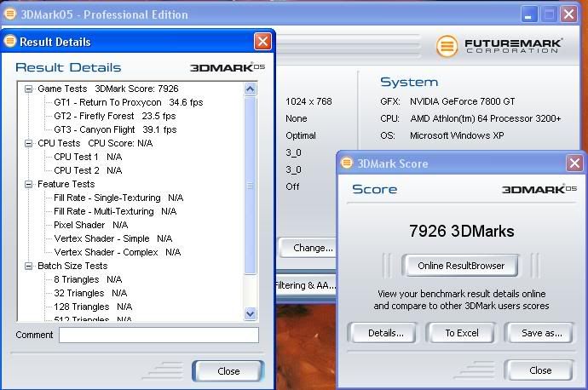Select Vertex Shader - Complex row

pos(118,253)
